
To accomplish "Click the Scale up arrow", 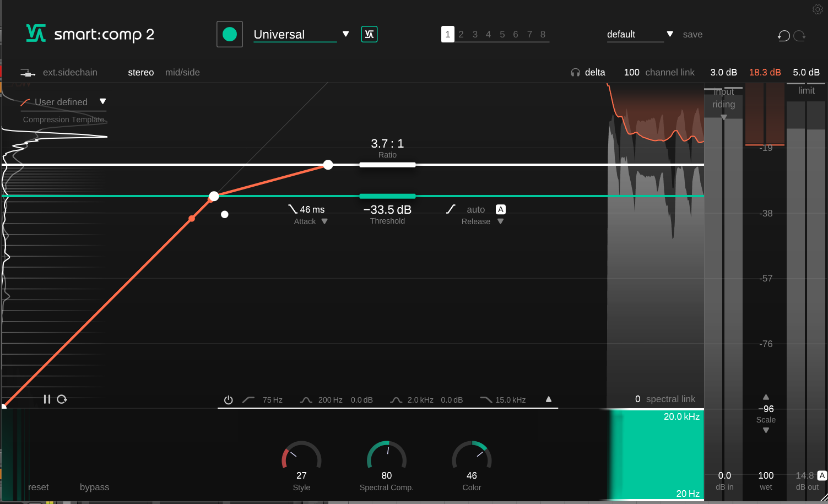I will (x=766, y=397).
